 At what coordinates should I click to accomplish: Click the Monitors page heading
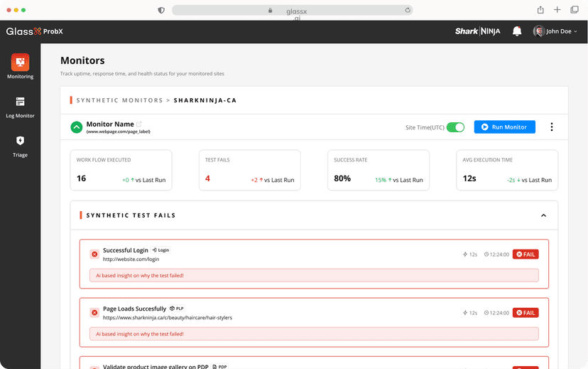click(x=82, y=60)
